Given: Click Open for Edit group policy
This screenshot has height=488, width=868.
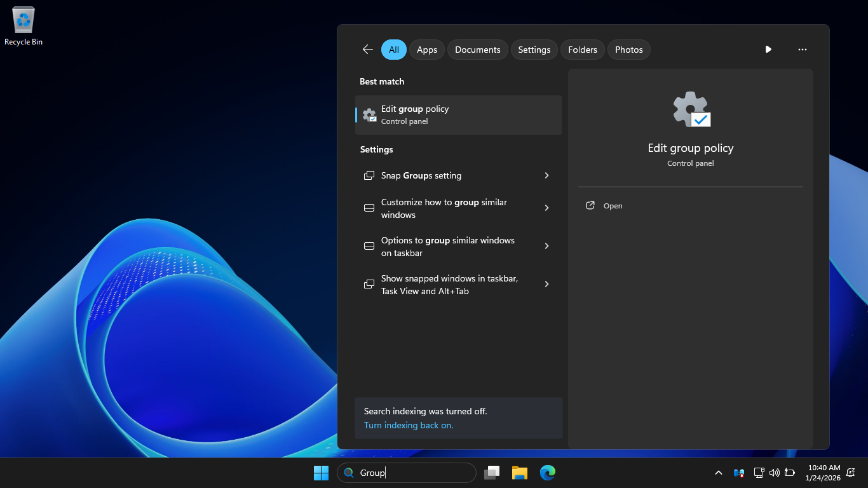Looking at the screenshot, I should pos(613,206).
